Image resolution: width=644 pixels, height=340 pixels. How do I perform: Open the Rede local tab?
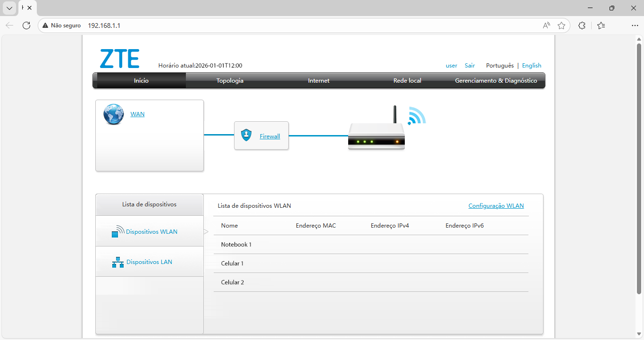coord(407,80)
